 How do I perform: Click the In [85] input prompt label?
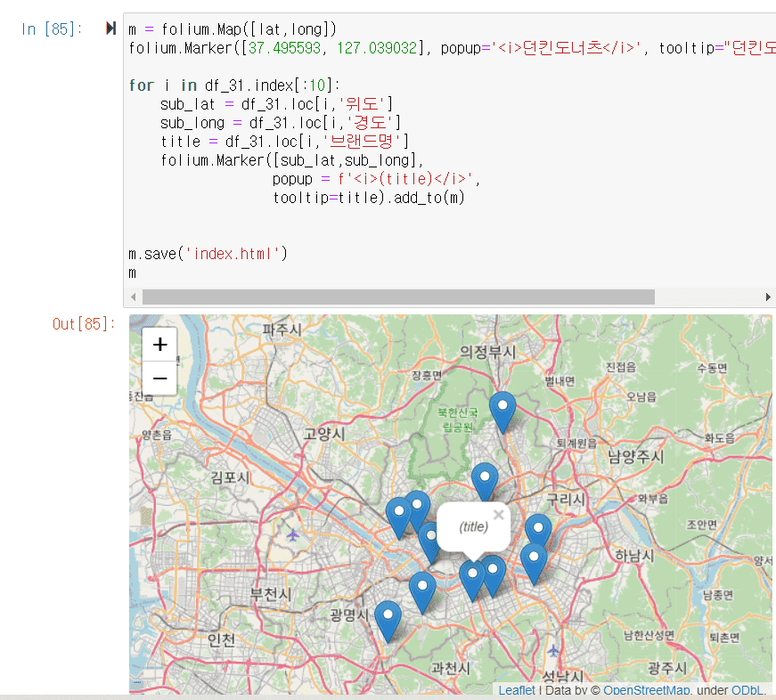[53, 28]
